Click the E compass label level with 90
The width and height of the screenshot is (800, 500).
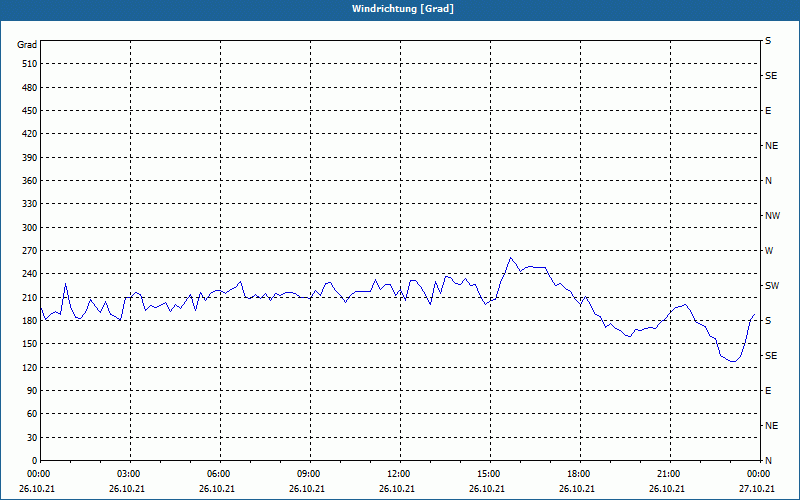[768, 391]
